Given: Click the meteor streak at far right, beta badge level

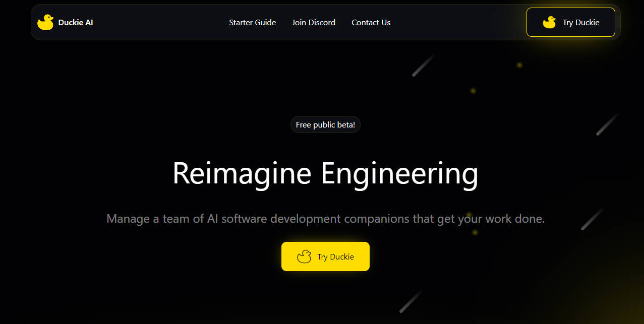Looking at the screenshot, I should tap(607, 124).
